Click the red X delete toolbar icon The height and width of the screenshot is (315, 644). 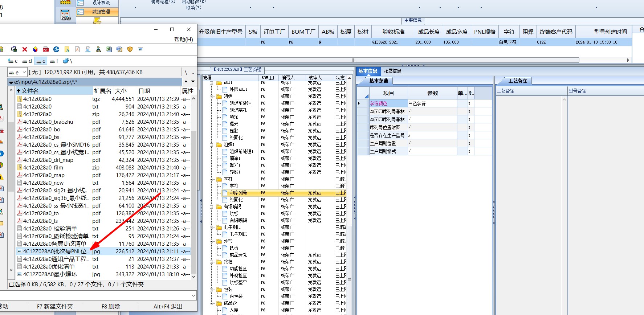click(25, 49)
